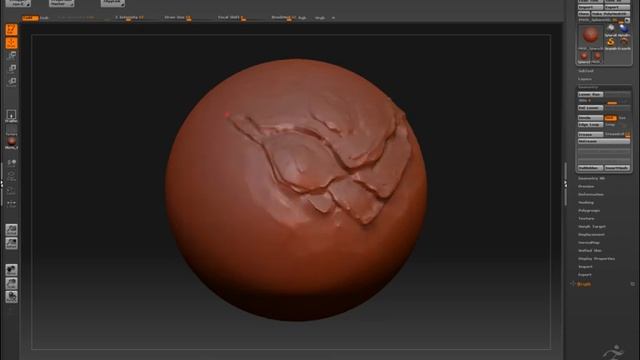Select the large PM3D_Sphere3D tool thumbnail
The width and height of the screenshot is (640, 360).
(x=590, y=37)
